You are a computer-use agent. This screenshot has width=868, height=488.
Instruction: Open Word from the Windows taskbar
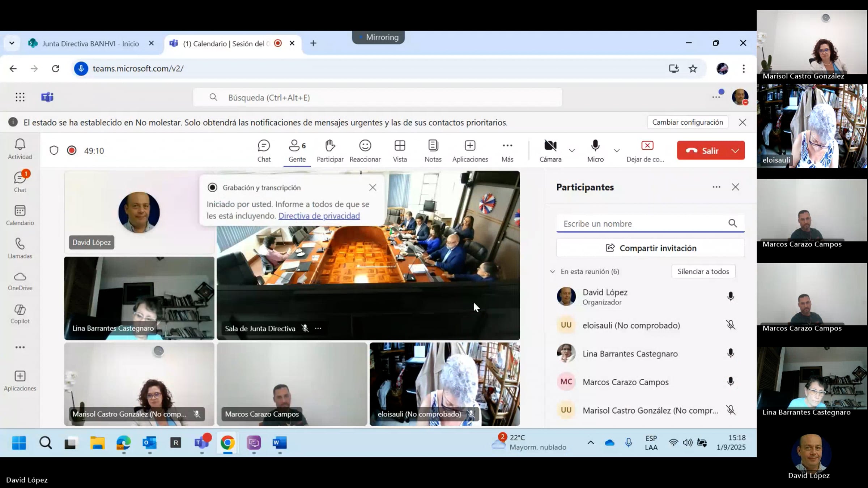click(x=280, y=442)
